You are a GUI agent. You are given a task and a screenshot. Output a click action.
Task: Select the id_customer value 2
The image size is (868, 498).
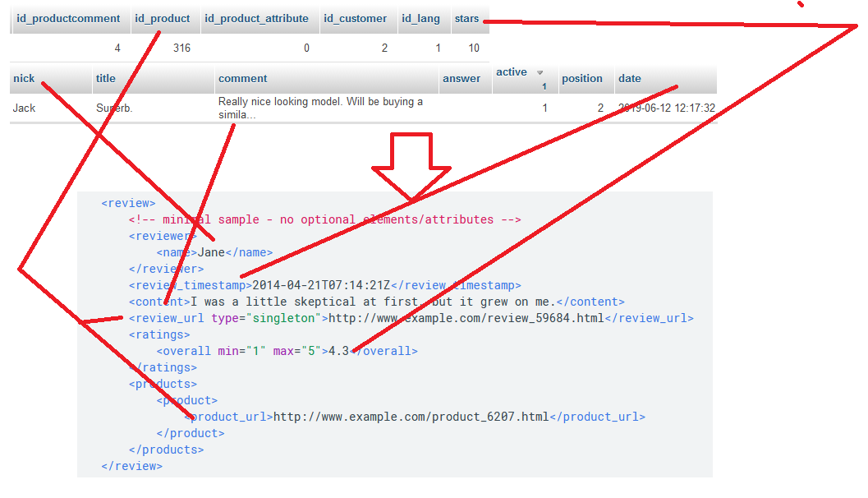(385, 48)
